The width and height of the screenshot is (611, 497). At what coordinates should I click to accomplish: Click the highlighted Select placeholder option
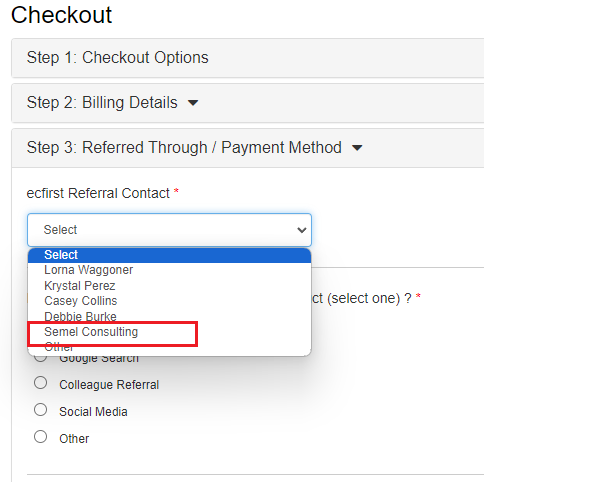[170, 255]
